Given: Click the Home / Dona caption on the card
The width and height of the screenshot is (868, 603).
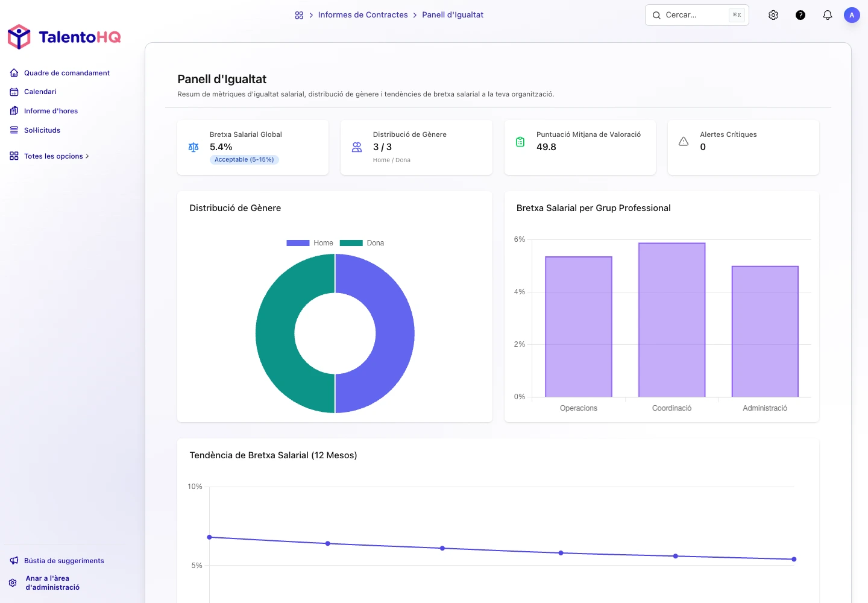Looking at the screenshot, I should [x=392, y=160].
